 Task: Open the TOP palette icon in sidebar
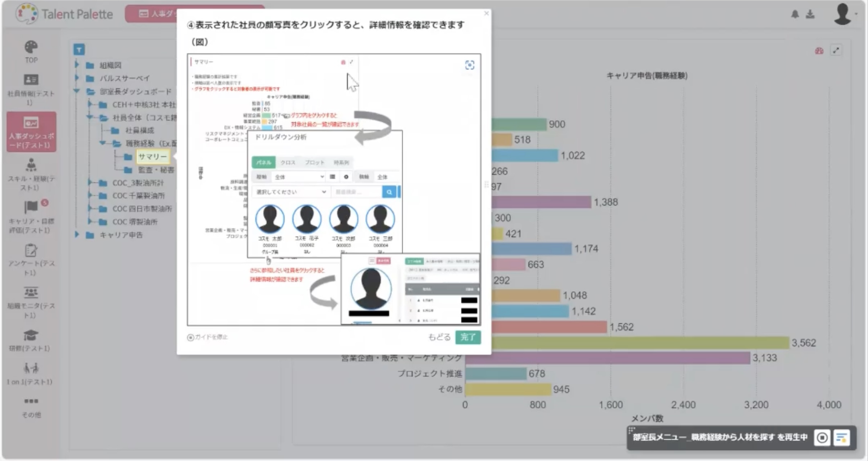click(31, 47)
